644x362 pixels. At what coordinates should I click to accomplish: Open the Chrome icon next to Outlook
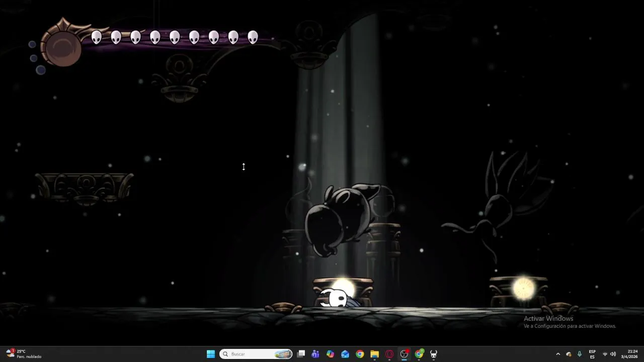click(360, 354)
